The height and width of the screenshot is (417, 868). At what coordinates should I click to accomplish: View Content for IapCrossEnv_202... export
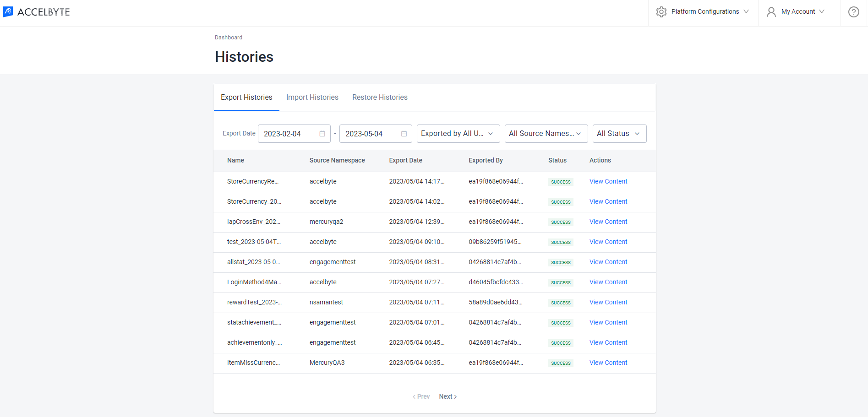tap(608, 222)
